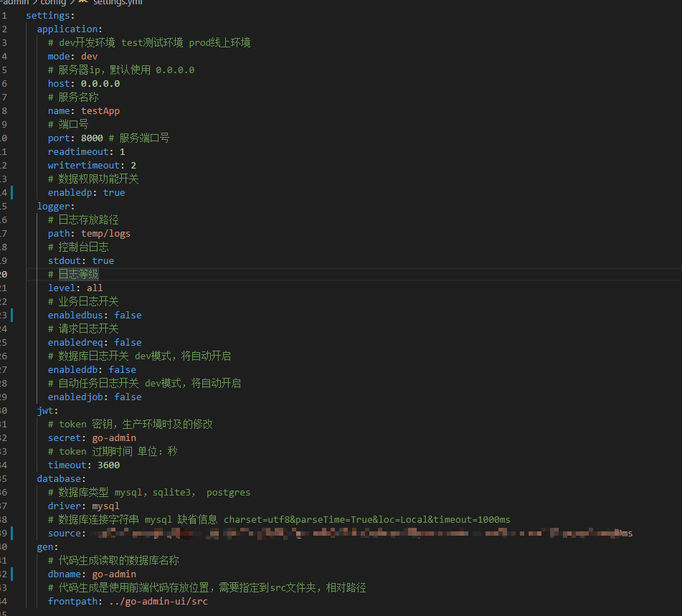682x616 pixels.
Task: Click the 'dbname' key
Action: [x=65, y=574]
